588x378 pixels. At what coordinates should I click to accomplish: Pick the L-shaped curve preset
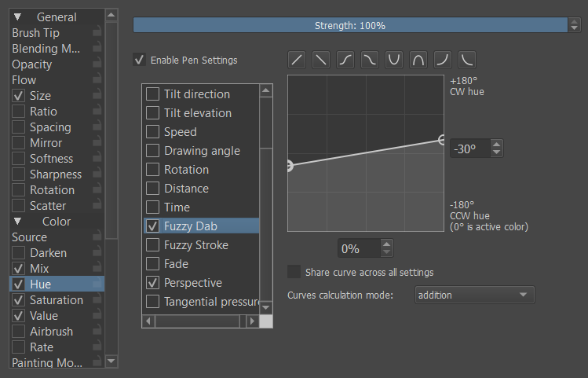468,59
